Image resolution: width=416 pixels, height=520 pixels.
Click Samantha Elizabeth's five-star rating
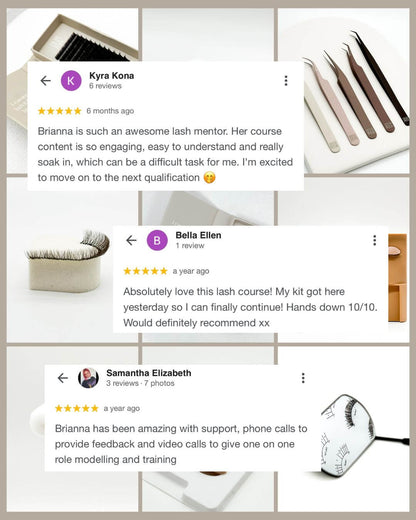click(x=77, y=408)
